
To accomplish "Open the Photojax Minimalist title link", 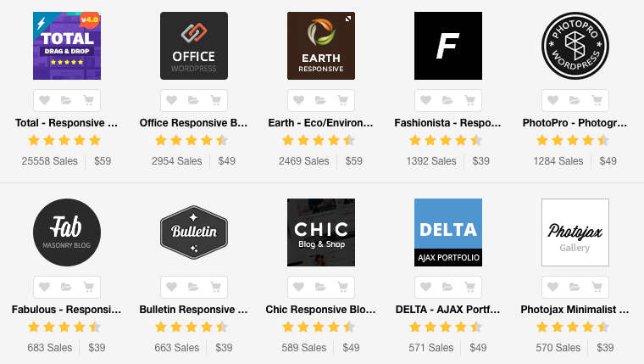I will point(575,309).
